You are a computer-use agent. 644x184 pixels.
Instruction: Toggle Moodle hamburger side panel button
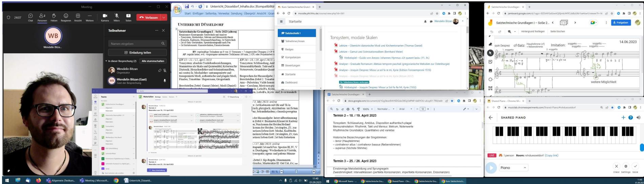click(281, 21)
